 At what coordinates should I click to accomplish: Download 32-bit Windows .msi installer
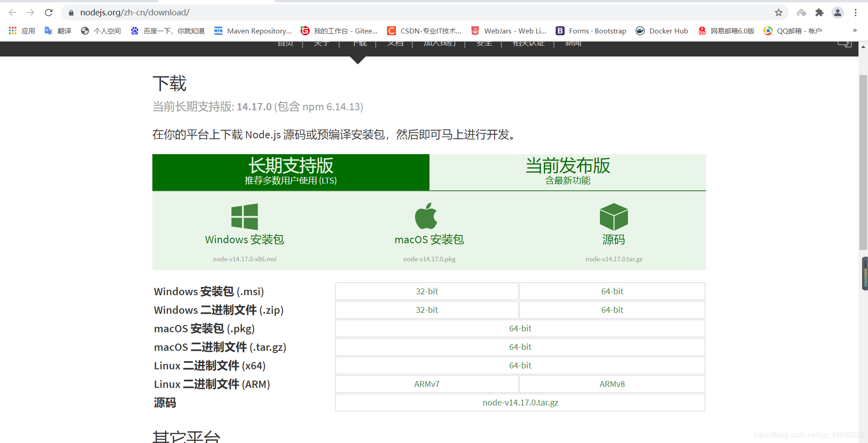427,292
